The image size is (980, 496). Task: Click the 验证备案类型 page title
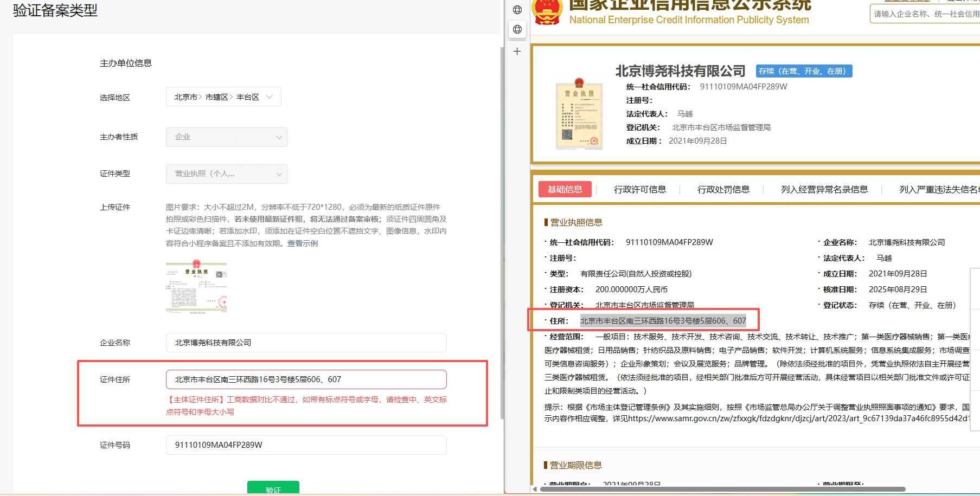coord(55,10)
